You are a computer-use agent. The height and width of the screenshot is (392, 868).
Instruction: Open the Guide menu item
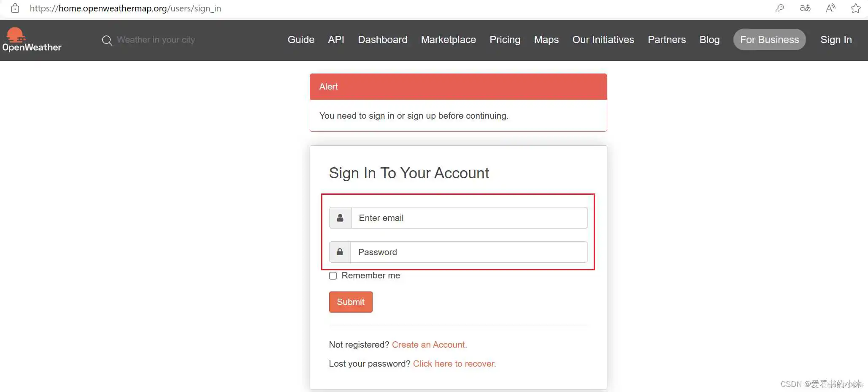click(301, 40)
